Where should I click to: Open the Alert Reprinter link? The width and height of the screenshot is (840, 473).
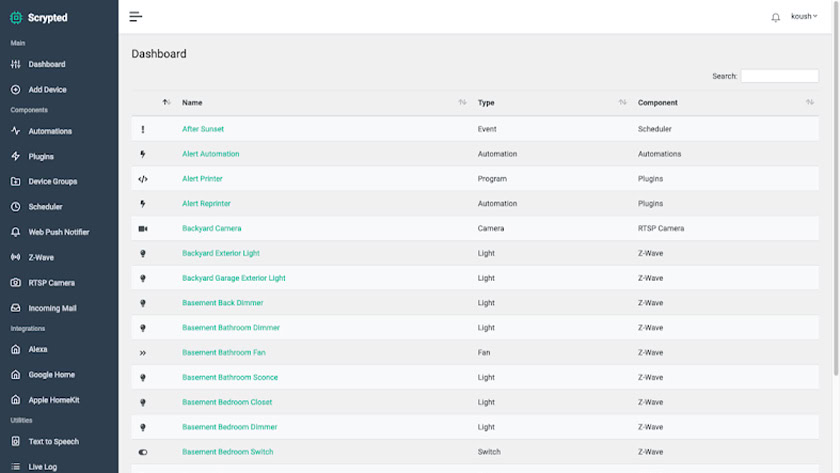[x=206, y=204]
